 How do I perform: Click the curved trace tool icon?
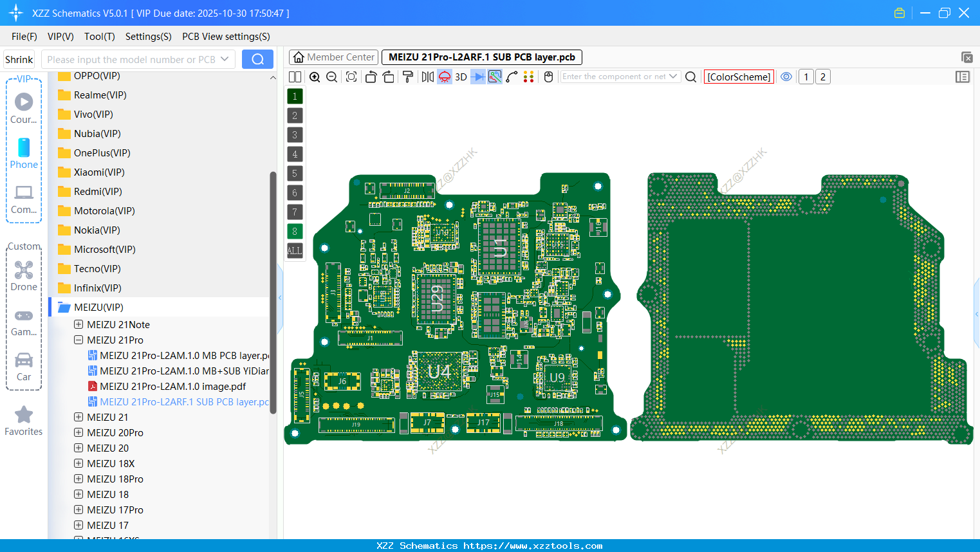(512, 77)
